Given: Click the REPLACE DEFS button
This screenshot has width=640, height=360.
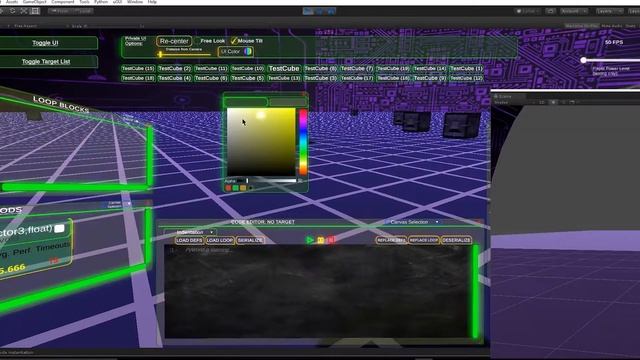Looking at the screenshot, I should coord(391,240).
